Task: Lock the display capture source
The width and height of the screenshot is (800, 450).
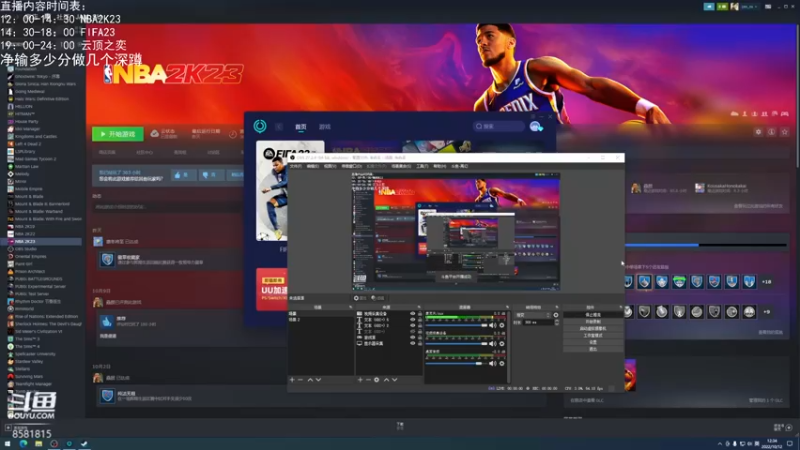Action: point(420,343)
